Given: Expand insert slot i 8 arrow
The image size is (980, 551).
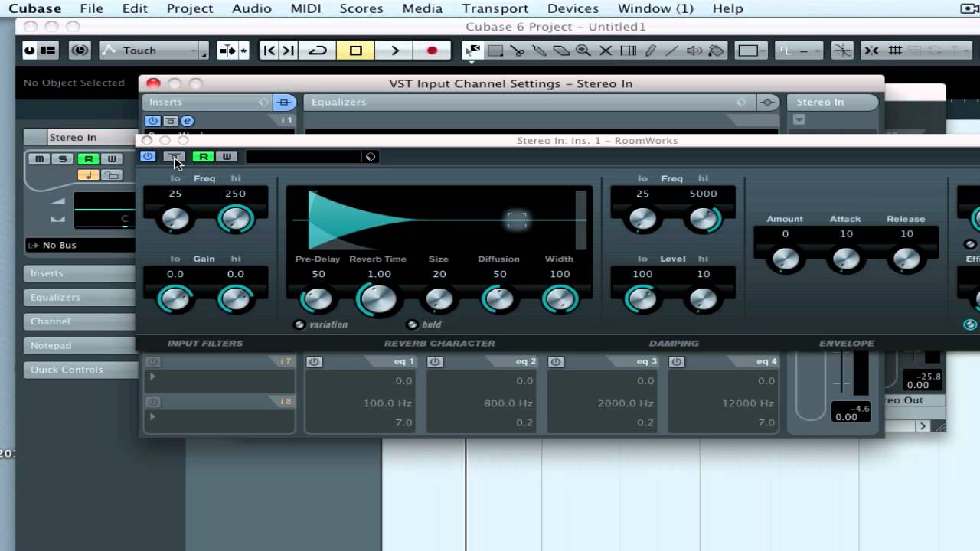Looking at the screenshot, I should tap(152, 416).
